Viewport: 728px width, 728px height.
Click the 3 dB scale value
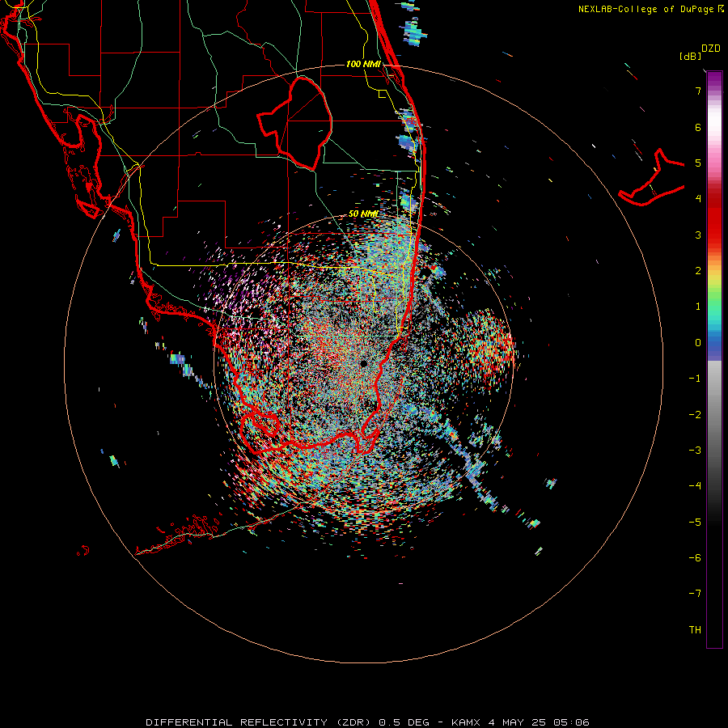click(698, 235)
